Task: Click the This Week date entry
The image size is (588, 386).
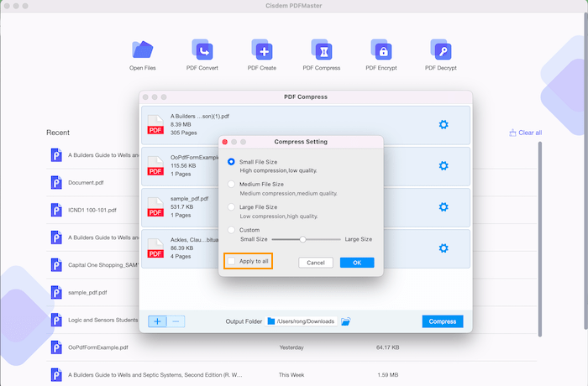Action: [x=291, y=375]
